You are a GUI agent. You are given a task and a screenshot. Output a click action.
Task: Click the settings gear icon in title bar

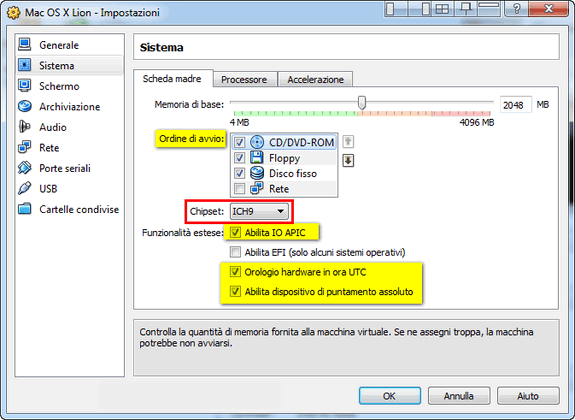pos(14,12)
